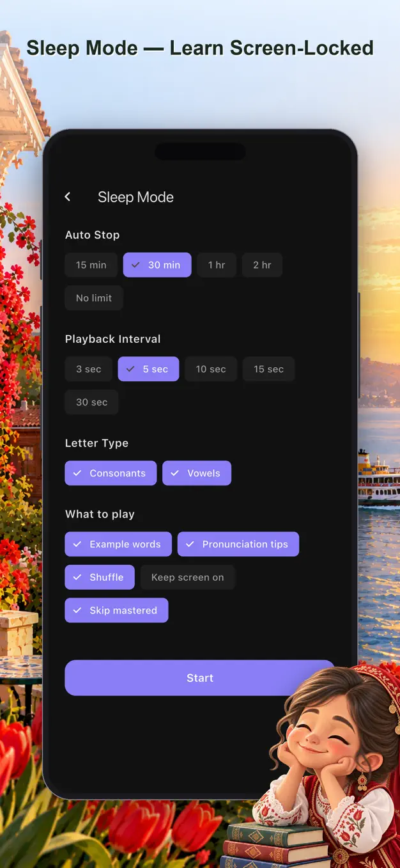Click the Auto Stop section heading
400x868 pixels.
pos(92,235)
